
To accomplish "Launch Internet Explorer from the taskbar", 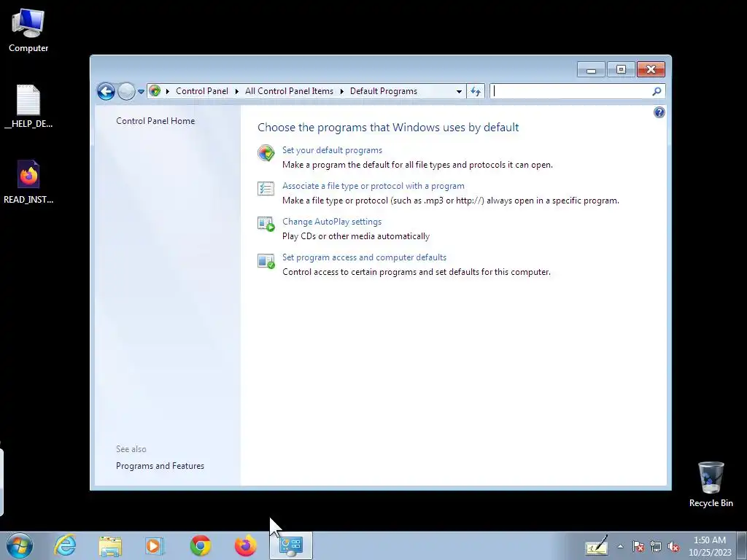I will (65, 545).
